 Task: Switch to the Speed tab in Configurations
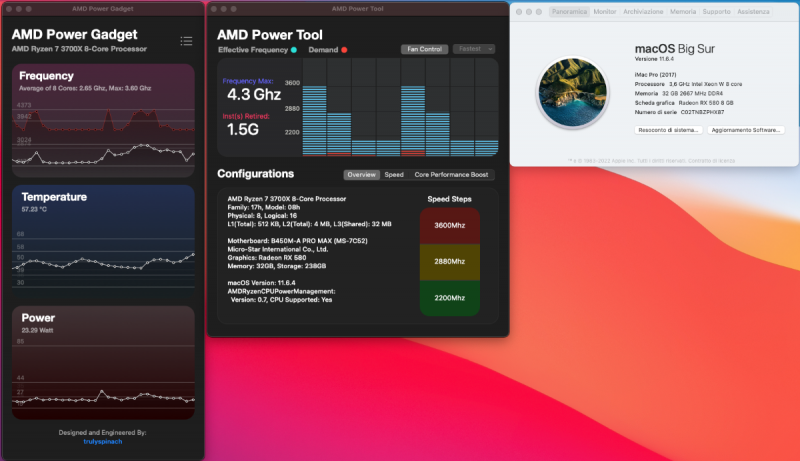click(394, 174)
